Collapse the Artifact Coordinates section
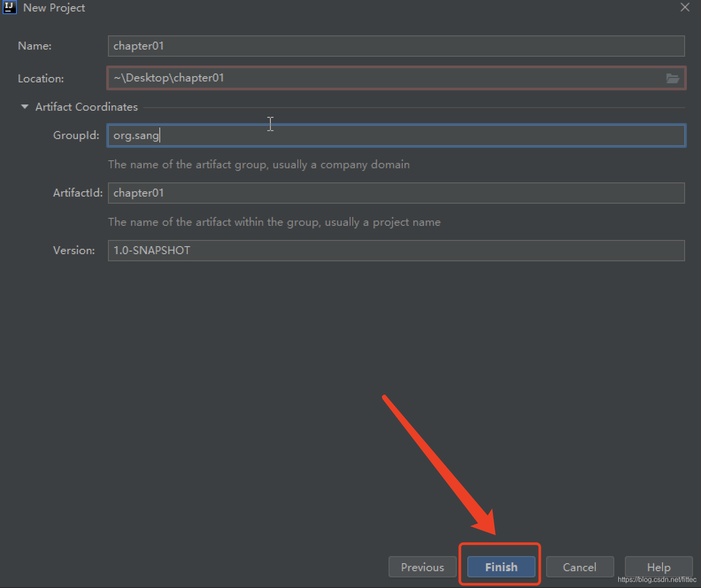 25,107
